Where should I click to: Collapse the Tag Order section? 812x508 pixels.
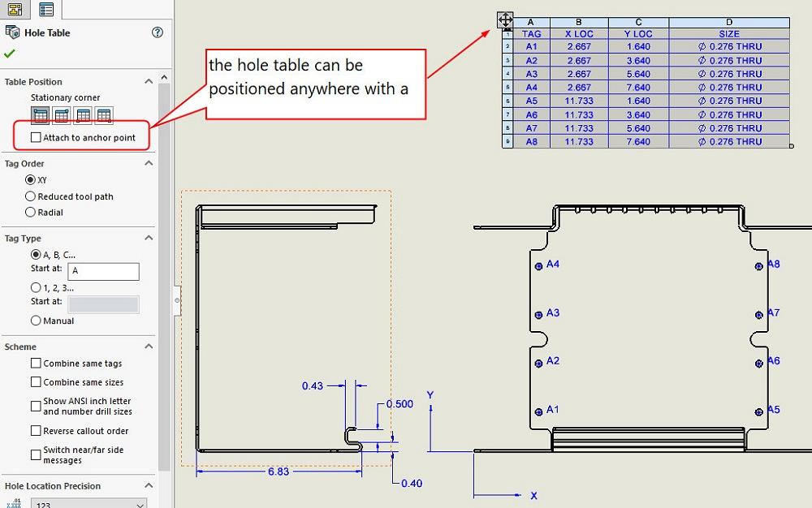[149, 163]
